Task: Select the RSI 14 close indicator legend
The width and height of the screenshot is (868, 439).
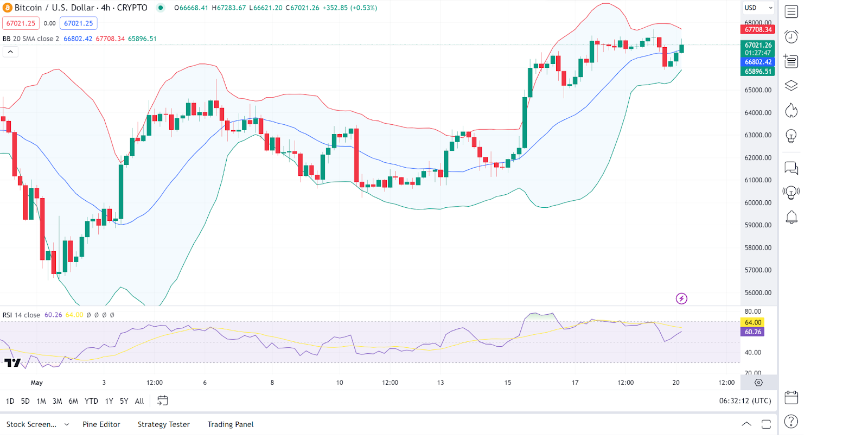Action: 22,315
